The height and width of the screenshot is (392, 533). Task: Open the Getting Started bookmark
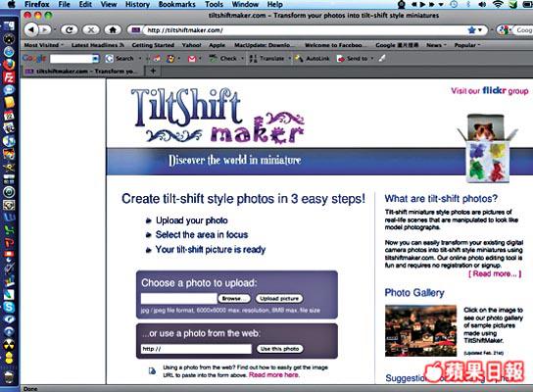click(x=153, y=45)
